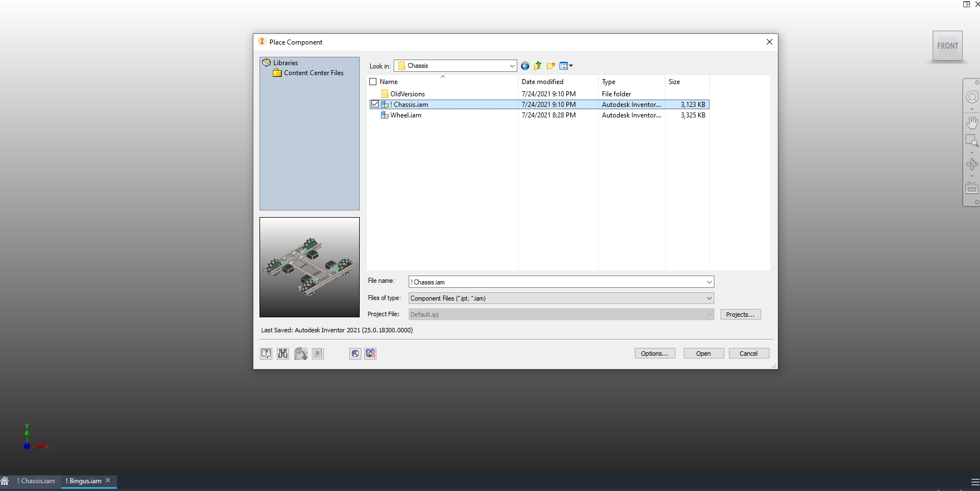The image size is (980, 491).
Task: Open the File name dropdown list
Action: coord(709,282)
